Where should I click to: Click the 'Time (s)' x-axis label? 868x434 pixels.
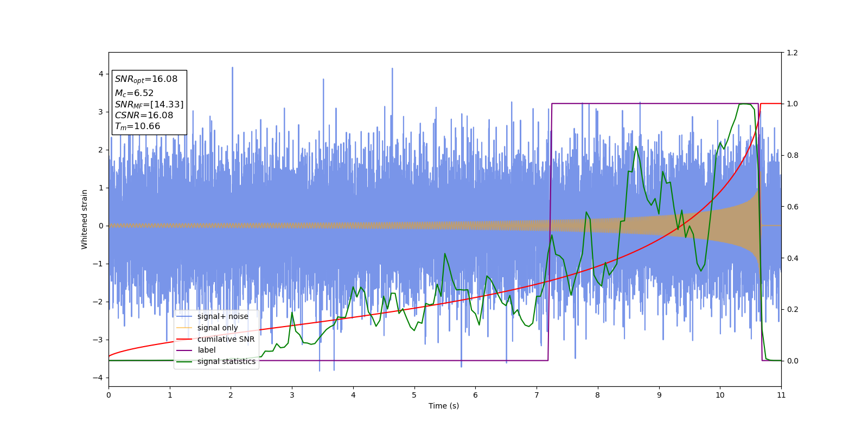444,406
